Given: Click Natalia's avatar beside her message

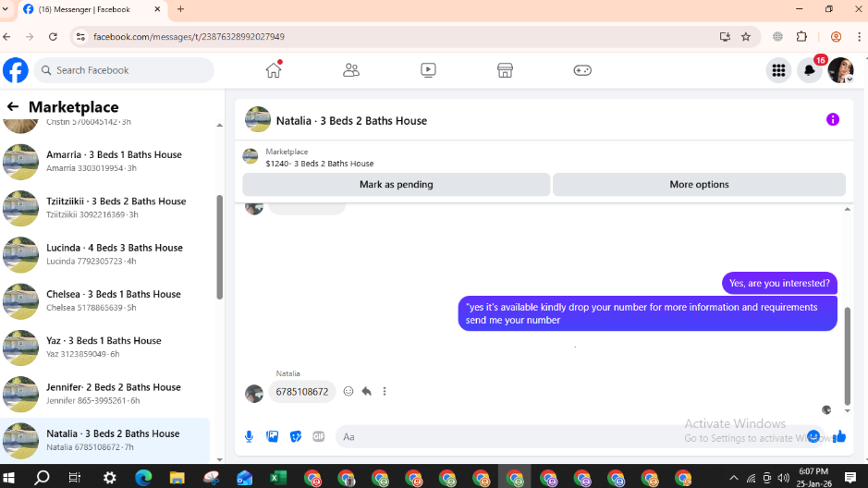Looking at the screenshot, I should pos(254,394).
